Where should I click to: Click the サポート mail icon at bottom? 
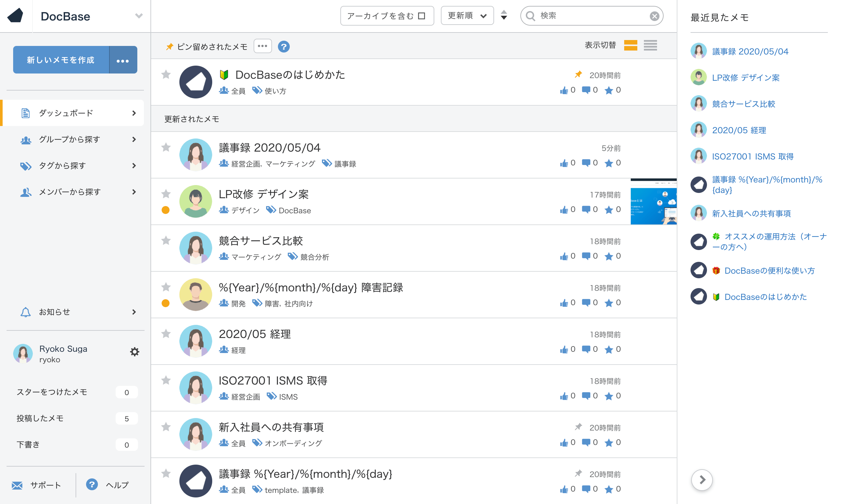[18, 485]
